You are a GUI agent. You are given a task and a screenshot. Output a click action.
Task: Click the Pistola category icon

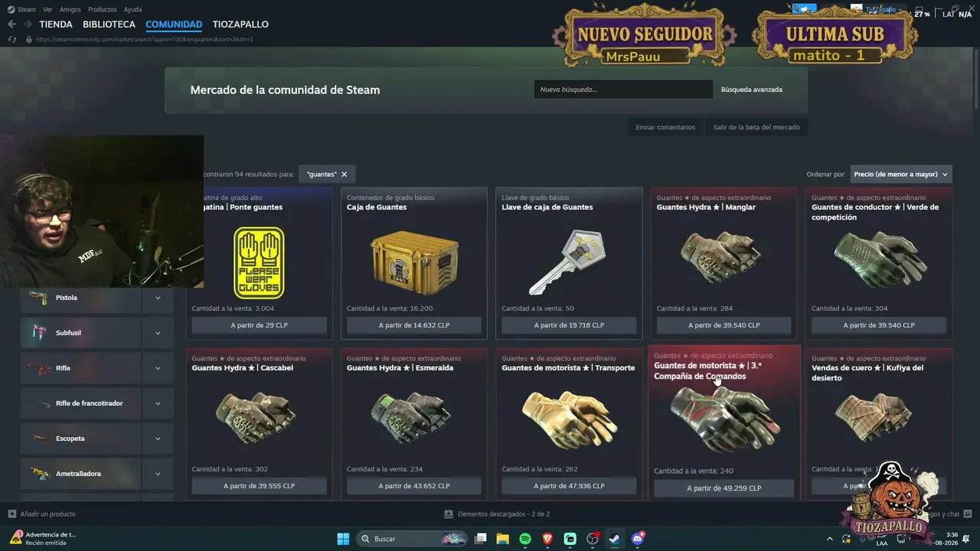click(x=38, y=298)
